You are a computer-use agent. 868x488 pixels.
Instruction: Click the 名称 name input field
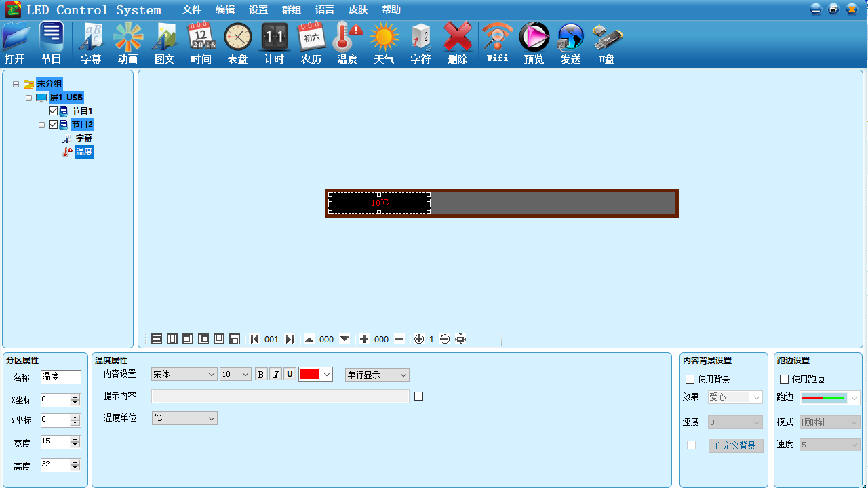coord(60,377)
